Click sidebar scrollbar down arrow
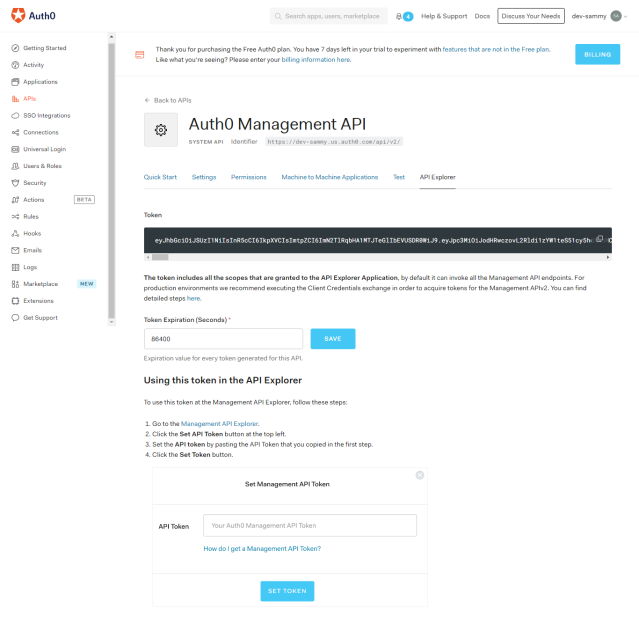Screen dimensions: 639x630 click(111, 322)
